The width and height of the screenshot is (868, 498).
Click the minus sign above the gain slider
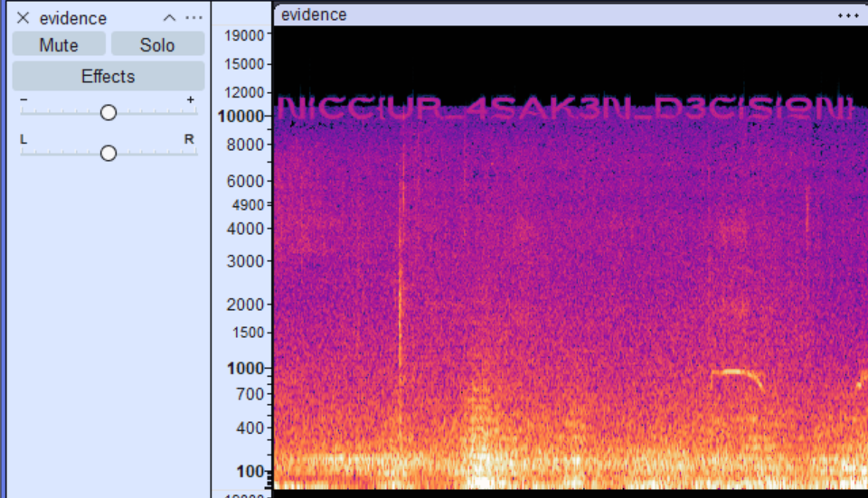coord(24,99)
